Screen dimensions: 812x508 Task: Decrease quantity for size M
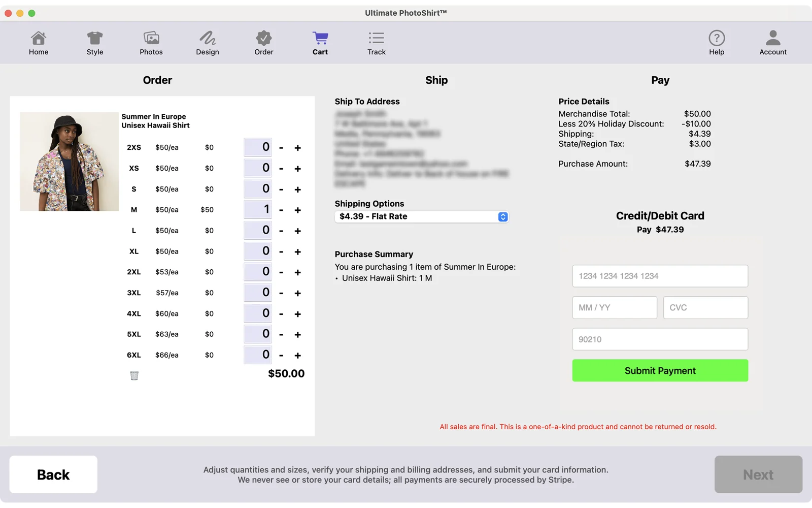point(281,210)
